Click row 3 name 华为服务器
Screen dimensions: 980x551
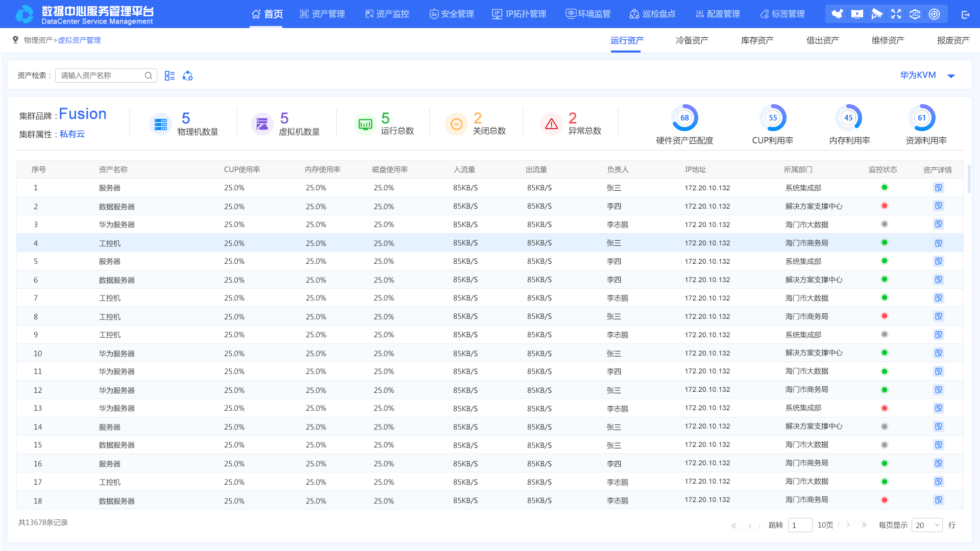point(117,224)
